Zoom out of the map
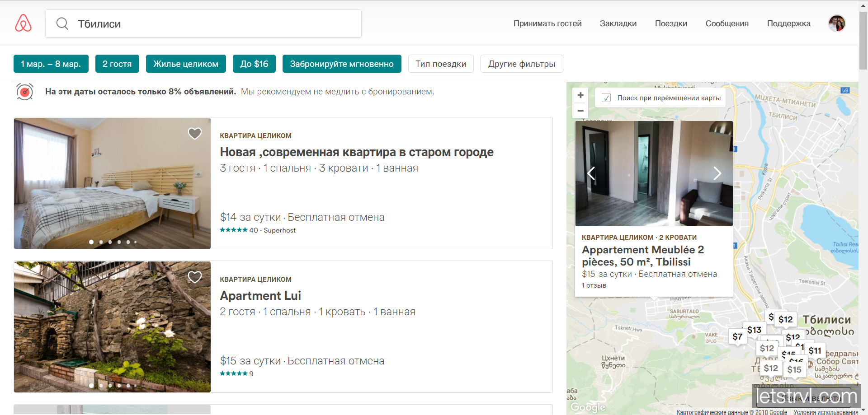 (580, 111)
